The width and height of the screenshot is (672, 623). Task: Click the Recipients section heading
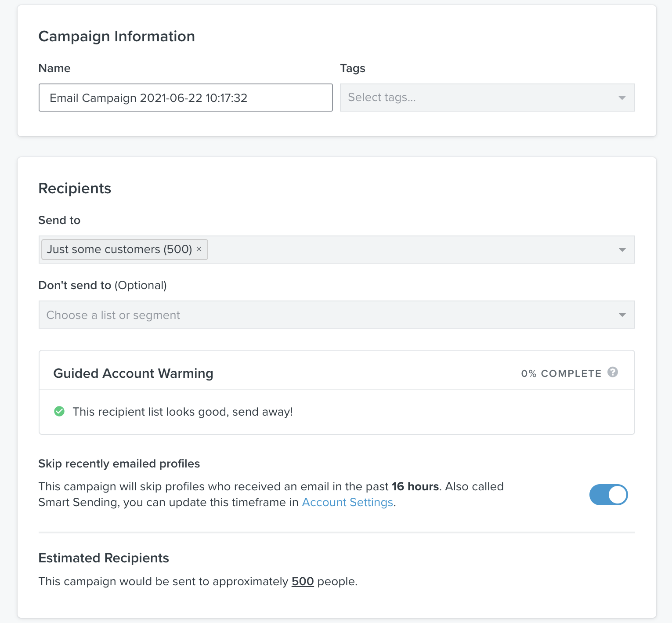pyautogui.click(x=75, y=188)
